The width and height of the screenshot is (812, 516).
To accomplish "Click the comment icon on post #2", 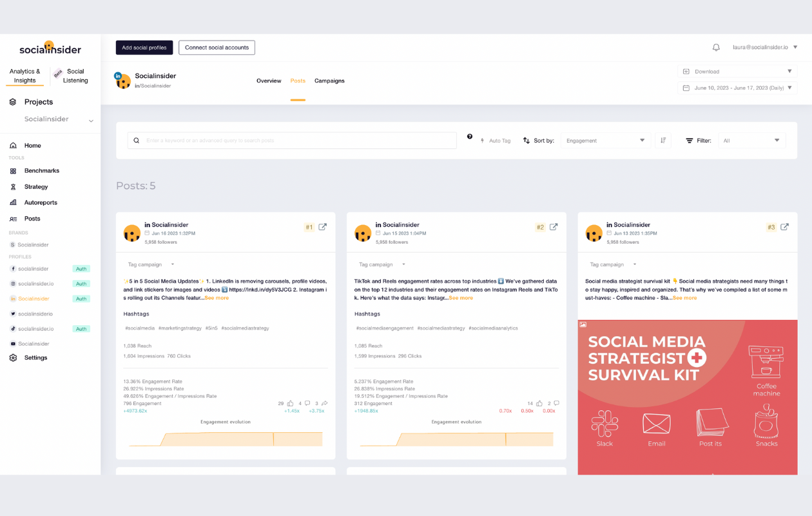I will [x=556, y=403].
